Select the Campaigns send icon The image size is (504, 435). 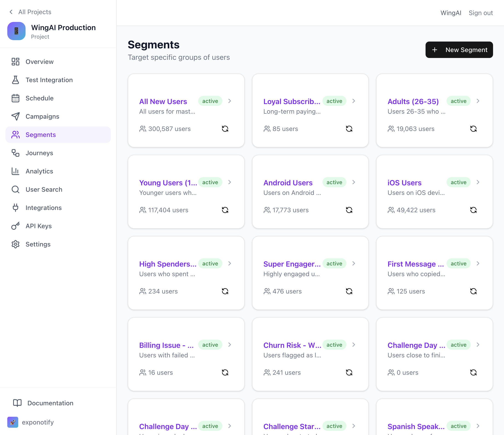pyautogui.click(x=16, y=116)
